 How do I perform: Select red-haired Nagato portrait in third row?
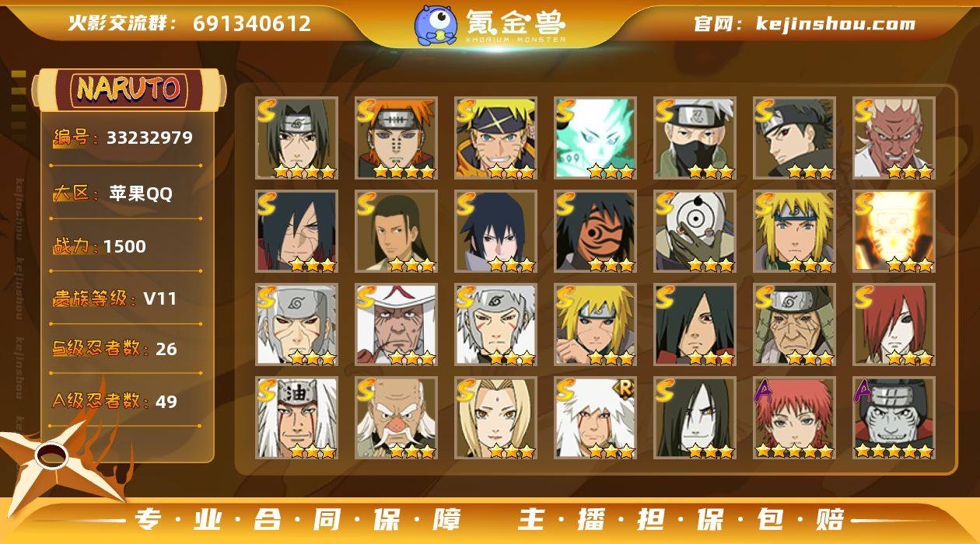(x=894, y=325)
